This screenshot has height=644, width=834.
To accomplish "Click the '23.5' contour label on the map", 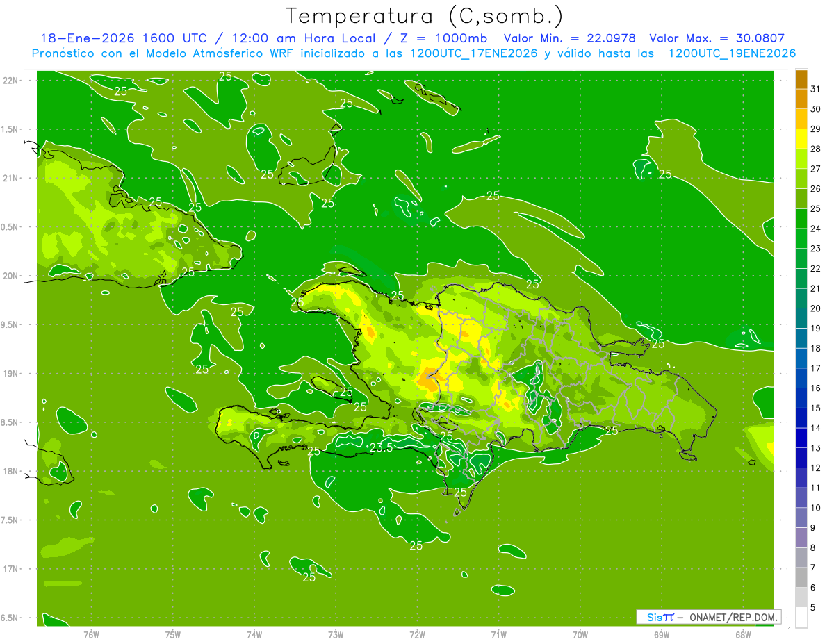I will pyautogui.click(x=380, y=448).
